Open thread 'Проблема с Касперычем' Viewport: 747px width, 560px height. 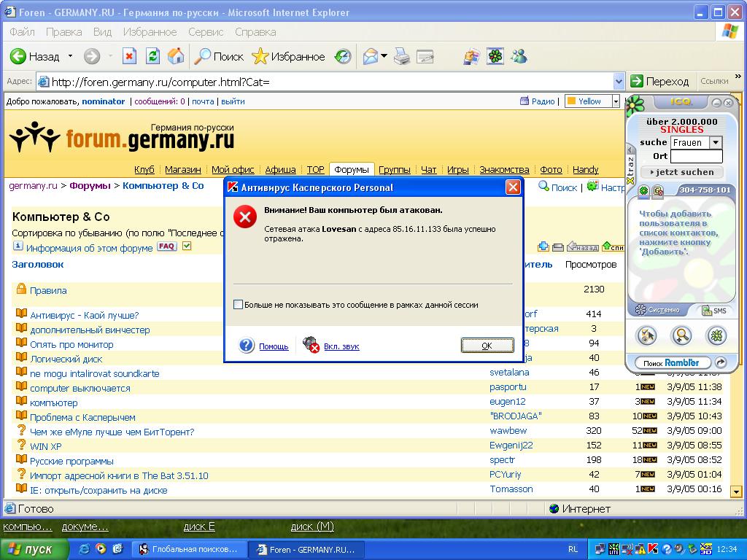[82, 417]
